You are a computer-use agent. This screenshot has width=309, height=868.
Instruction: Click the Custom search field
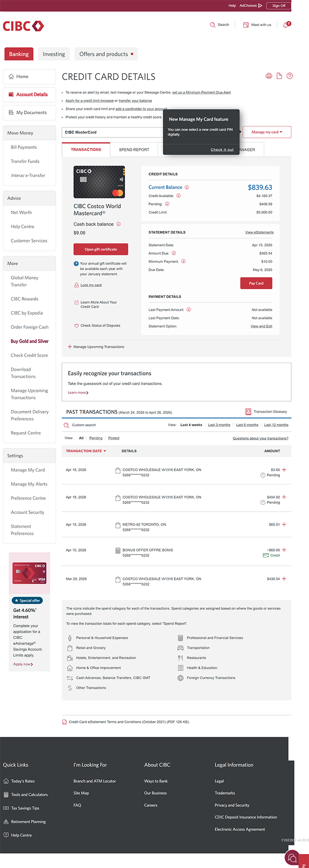click(84, 425)
